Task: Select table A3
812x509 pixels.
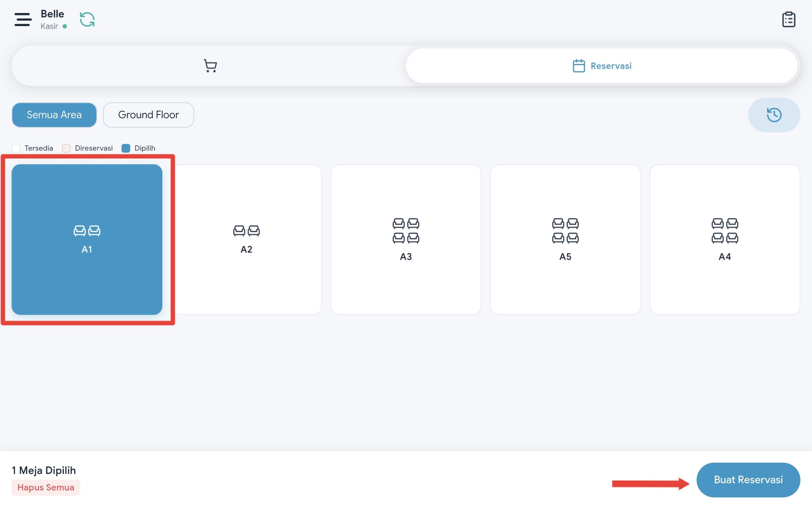Action: click(406, 239)
